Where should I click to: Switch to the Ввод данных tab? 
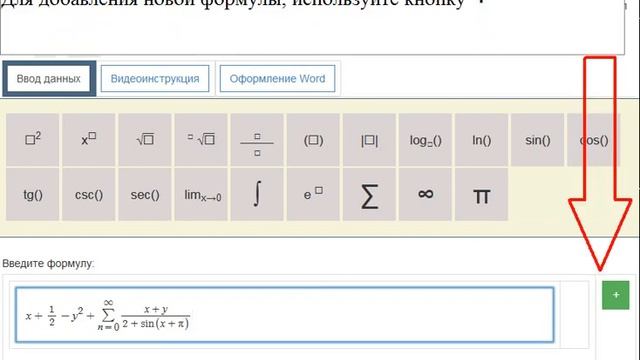point(49,78)
